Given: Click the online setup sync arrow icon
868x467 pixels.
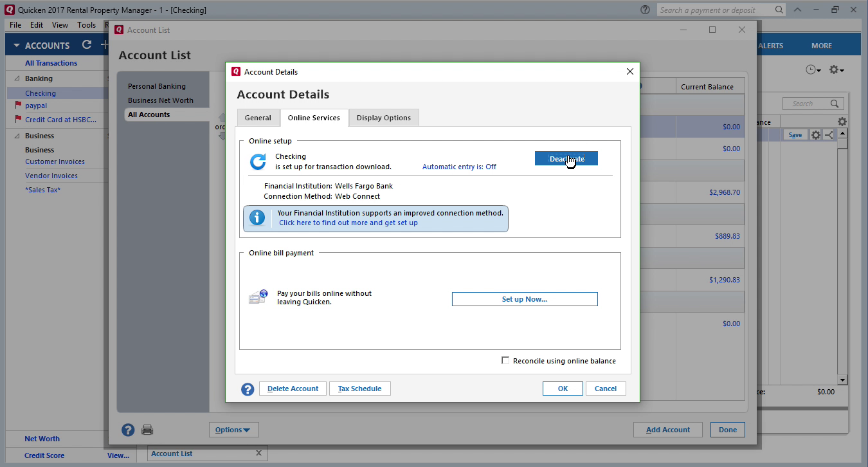Looking at the screenshot, I should [258, 161].
